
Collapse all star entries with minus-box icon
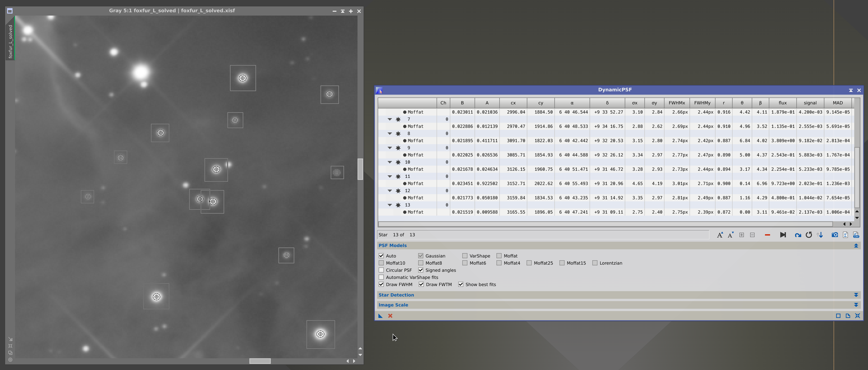tap(752, 235)
